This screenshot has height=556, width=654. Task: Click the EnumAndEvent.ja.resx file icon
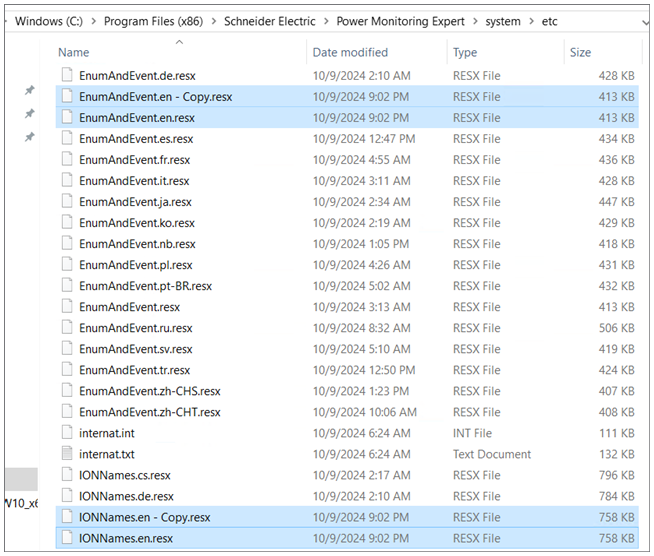tap(67, 201)
